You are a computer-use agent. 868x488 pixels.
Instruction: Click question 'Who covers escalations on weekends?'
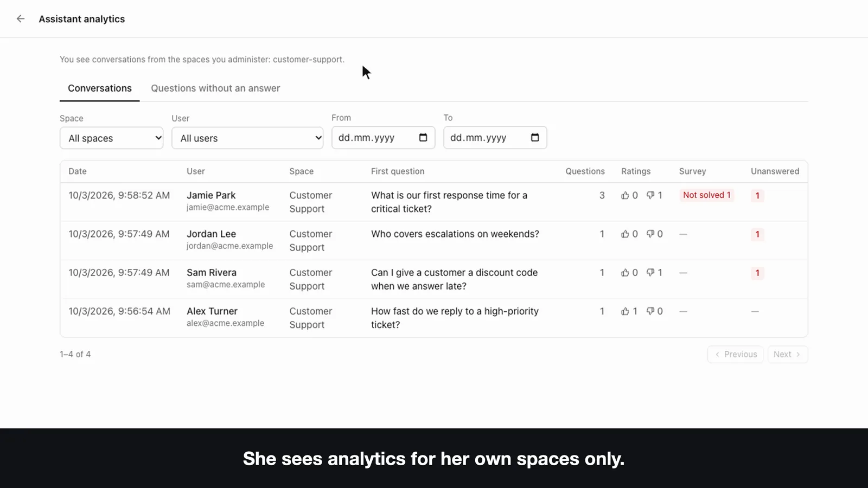click(x=455, y=234)
